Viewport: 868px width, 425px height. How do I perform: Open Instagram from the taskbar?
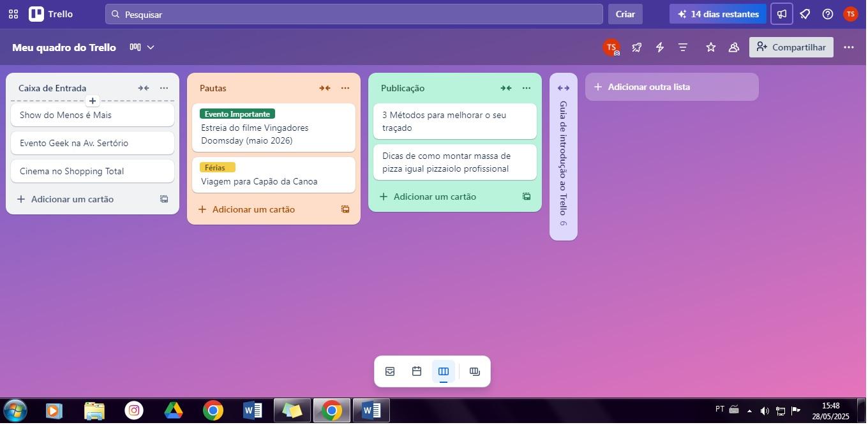(134, 411)
